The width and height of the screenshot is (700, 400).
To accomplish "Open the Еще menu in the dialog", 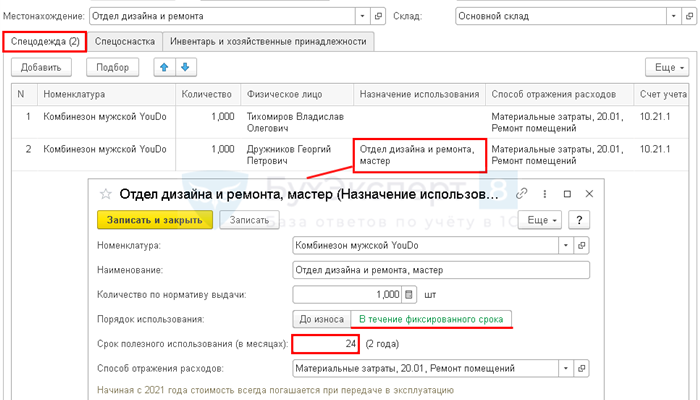I will coord(542,219).
